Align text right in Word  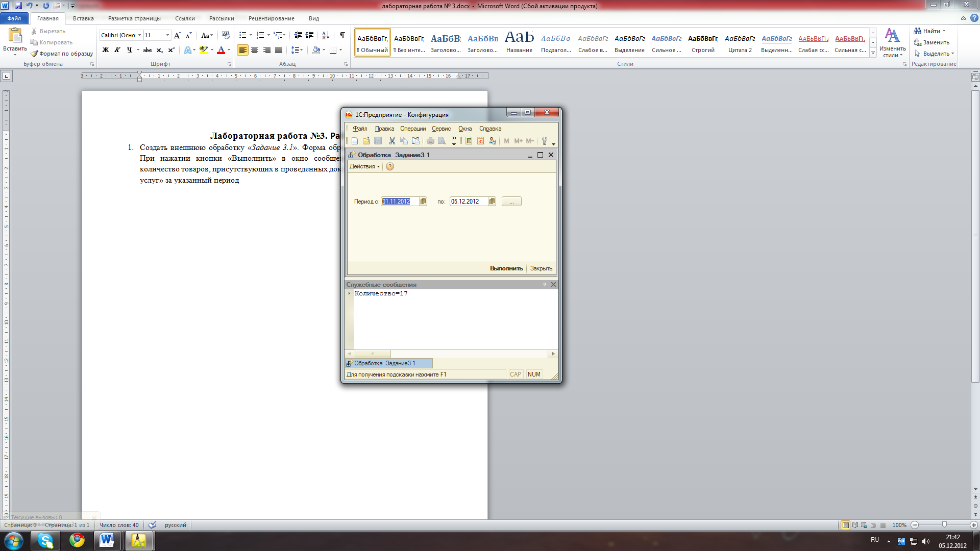tap(266, 50)
